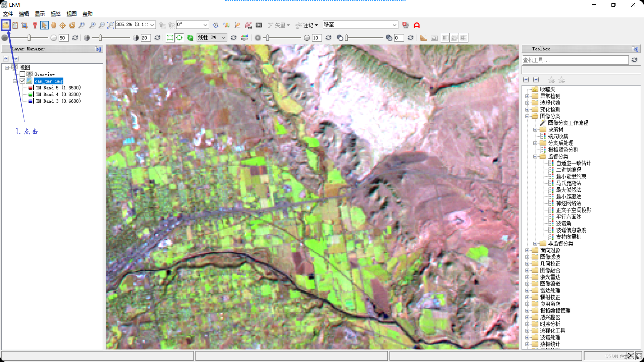Open the 最大似然法 classification tool
Viewport: 644px width, 362px height.
click(x=569, y=190)
